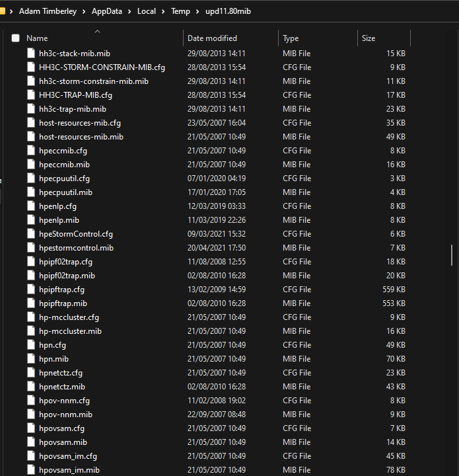
Task: Click date 07/01/2020 04:19 of hpecpuutil.cfg
Action: 217,178
